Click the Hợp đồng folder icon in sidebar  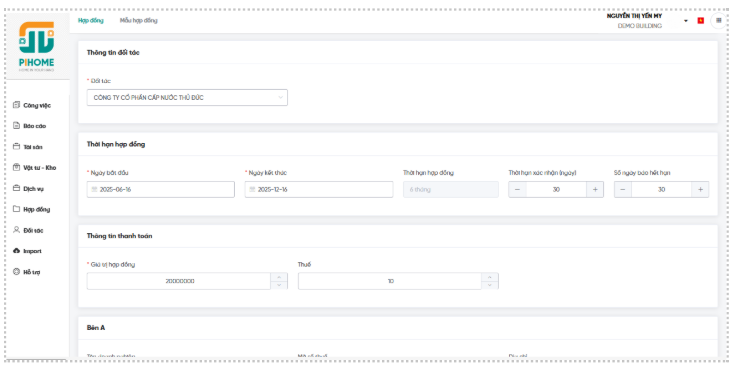tap(16, 209)
